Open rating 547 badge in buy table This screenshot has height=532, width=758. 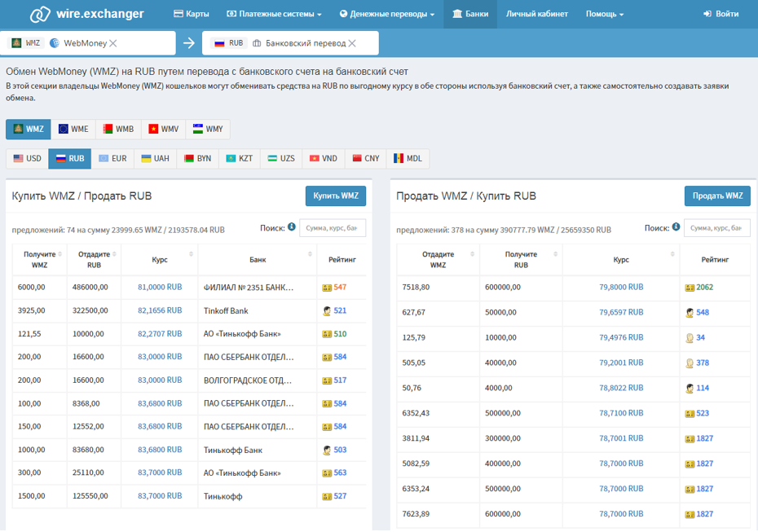(334, 288)
